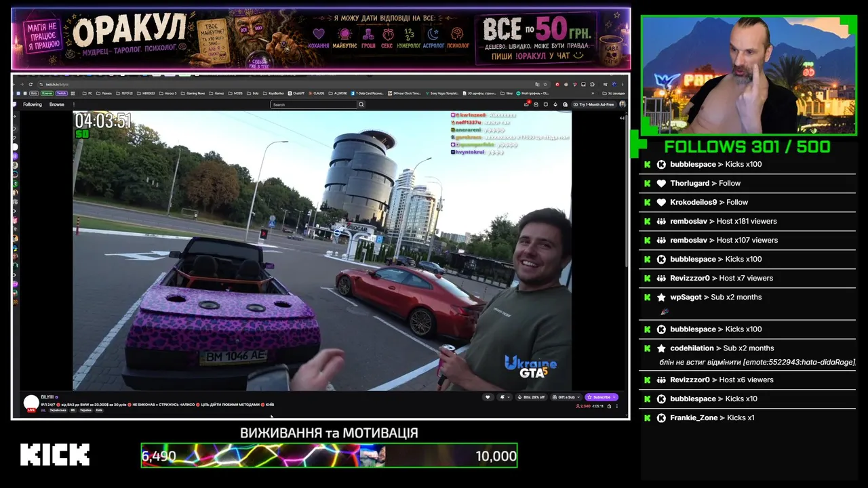The height and width of the screenshot is (488, 868).
Task: Click the Українська stream tag
Action: (58, 410)
